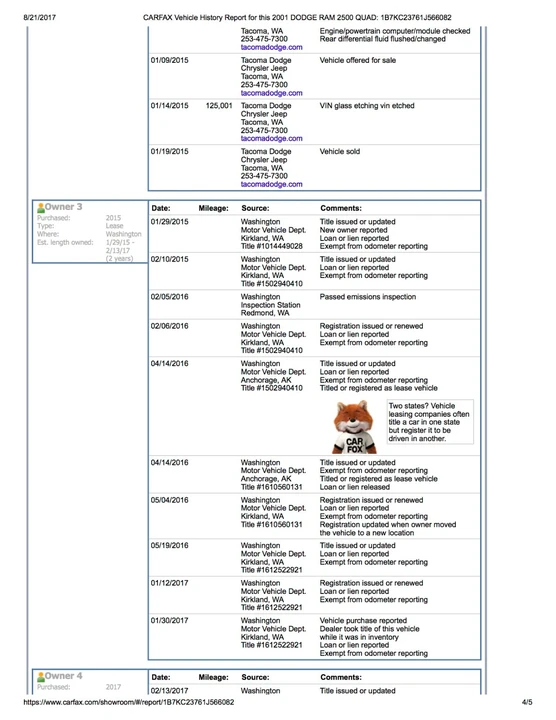Click 'New owner reported' comment
This screenshot has height=720, width=556.
tap(354, 230)
